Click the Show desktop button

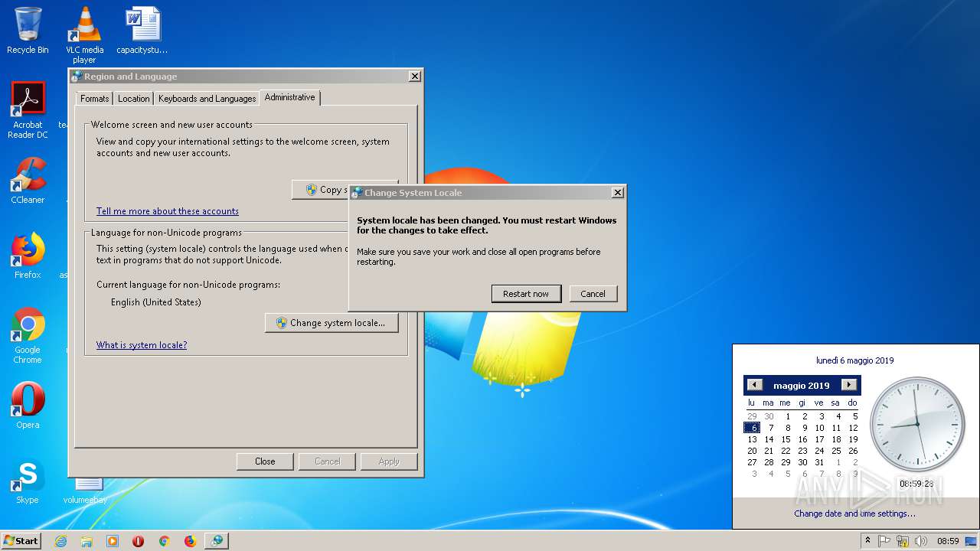point(972,541)
